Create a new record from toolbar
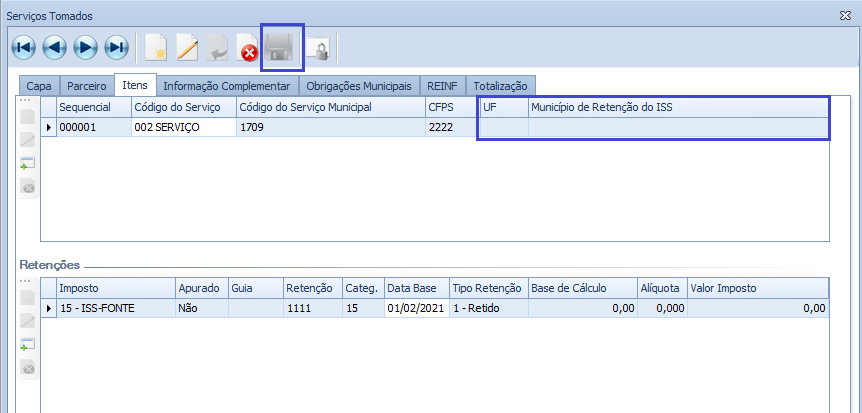This screenshot has width=862, height=413. [x=156, y=47]
